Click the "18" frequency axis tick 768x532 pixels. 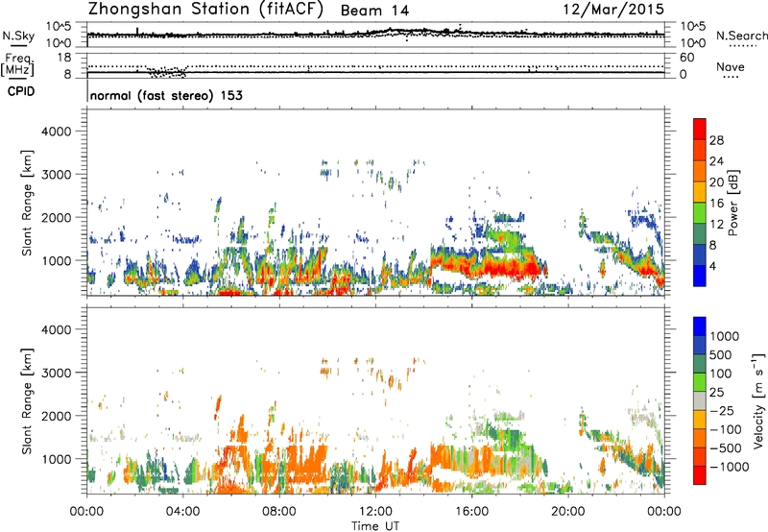click(64, 58)
